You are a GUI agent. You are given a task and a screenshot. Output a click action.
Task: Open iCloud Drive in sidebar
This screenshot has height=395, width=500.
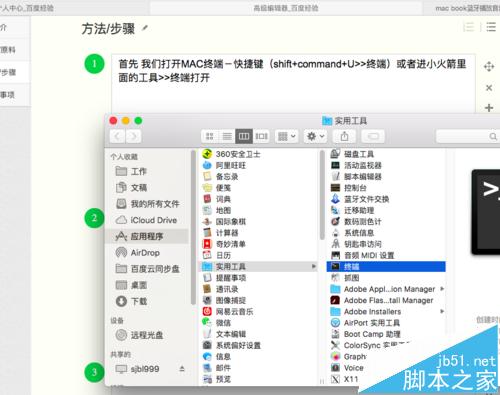coord(146,220)
